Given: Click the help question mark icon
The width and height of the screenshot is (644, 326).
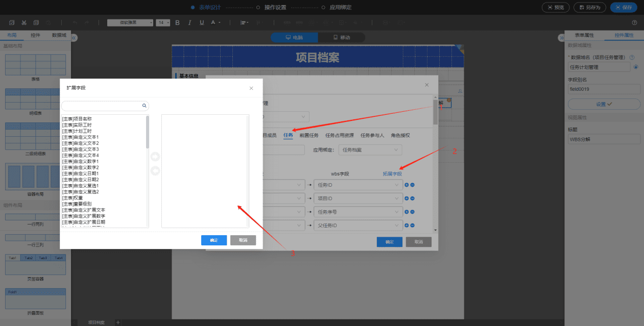Looking at the screenshot, I should (x=635, y=22).
